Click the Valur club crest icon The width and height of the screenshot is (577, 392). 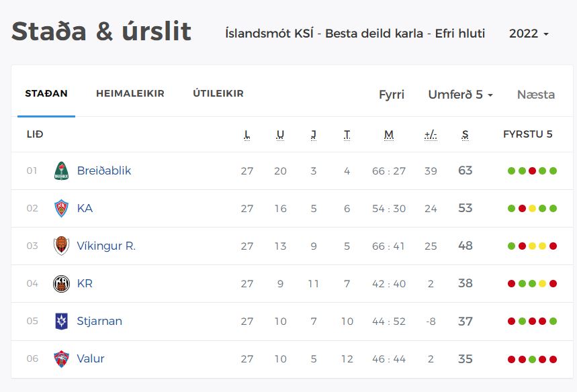pos(61,359)
